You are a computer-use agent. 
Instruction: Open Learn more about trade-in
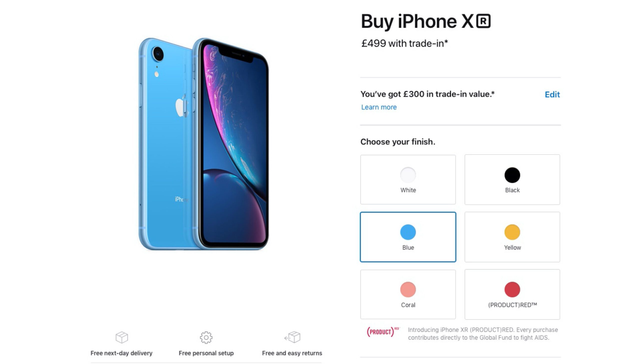point(379,107)
